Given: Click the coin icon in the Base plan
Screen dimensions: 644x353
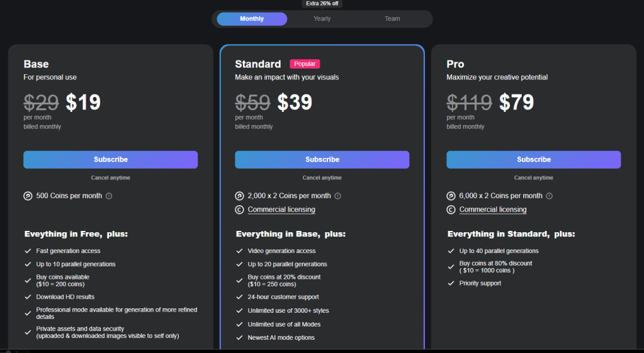Looking at the screenshot, I should point(28,196).
